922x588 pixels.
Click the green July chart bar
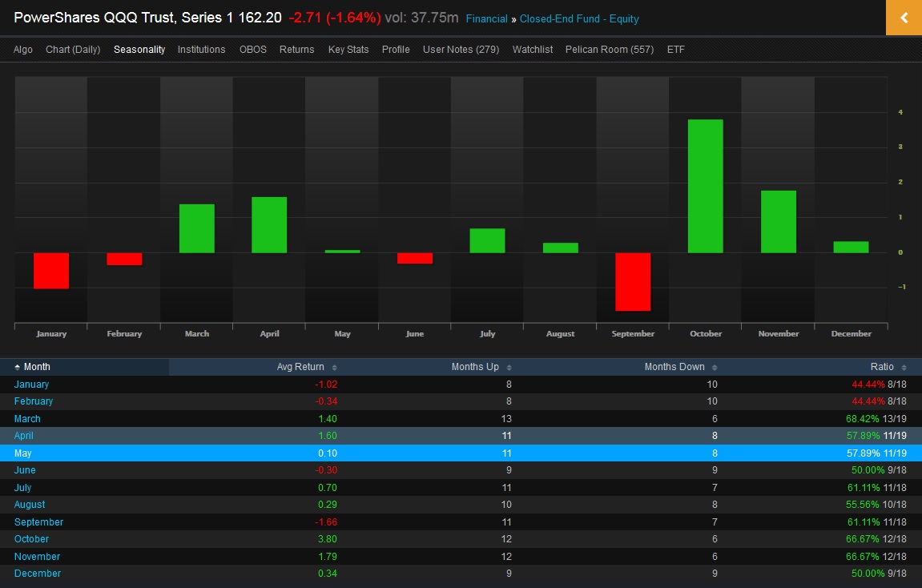[488, 240]
